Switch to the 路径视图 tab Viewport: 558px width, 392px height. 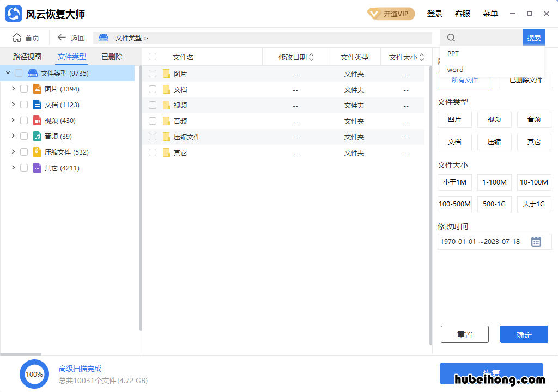click(x=27, y=57)
